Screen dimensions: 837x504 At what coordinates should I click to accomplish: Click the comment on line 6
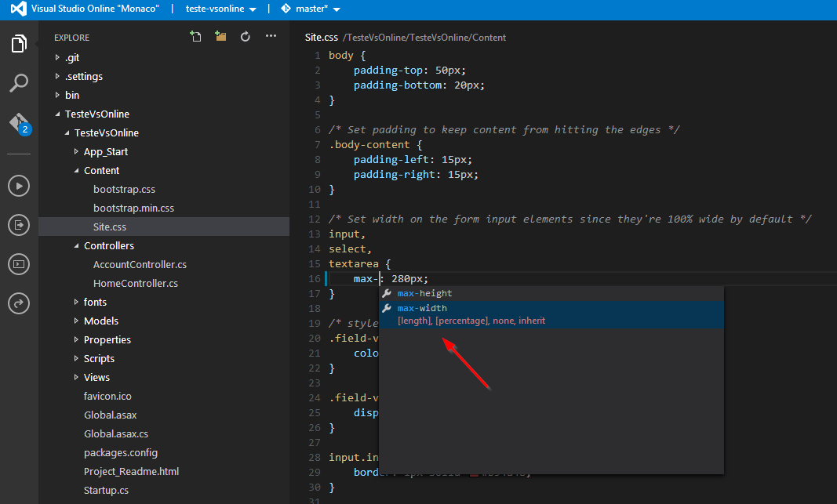pos(504,130)
